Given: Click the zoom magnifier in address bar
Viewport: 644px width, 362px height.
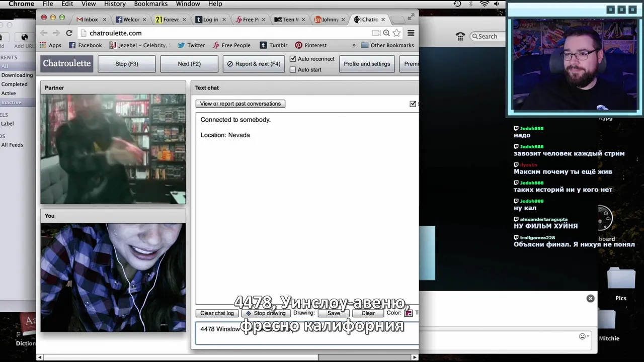Looking at the screenshot, I should point(386,33).
